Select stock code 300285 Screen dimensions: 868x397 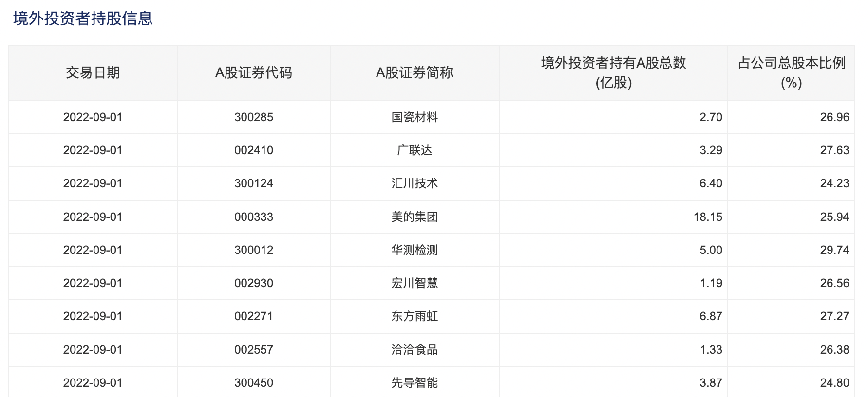(254, 117)
